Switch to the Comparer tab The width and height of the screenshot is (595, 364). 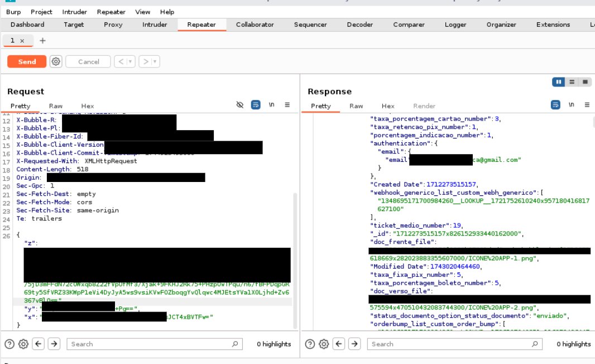pos(409,25)
